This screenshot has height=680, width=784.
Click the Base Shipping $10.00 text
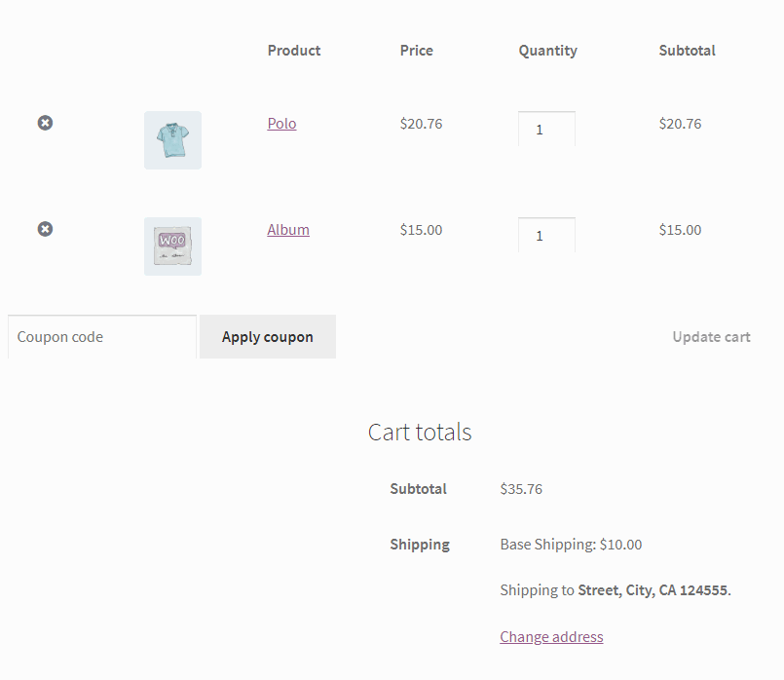pyautogui.click(x=571, y=544)
